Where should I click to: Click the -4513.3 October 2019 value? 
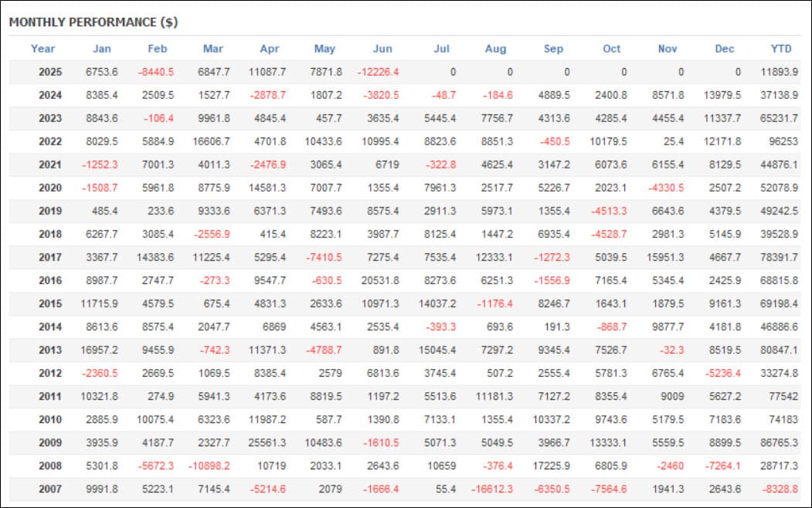coord(609,211)
